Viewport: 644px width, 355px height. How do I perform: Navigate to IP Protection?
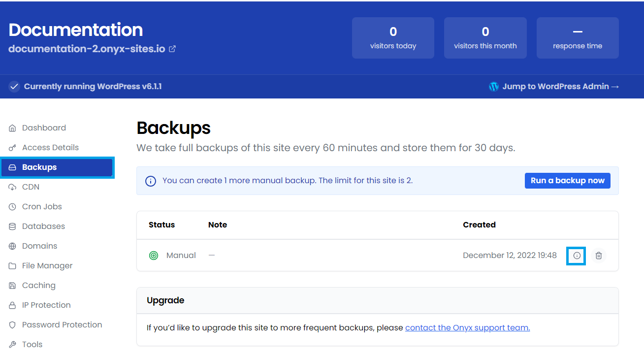point(46,305)
